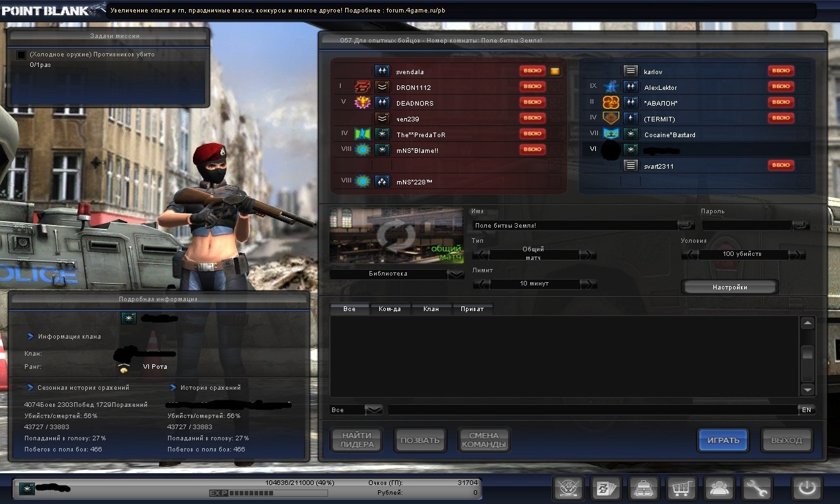
Task: Click the chat scrollbar down arrow
Action: (808, 390)
